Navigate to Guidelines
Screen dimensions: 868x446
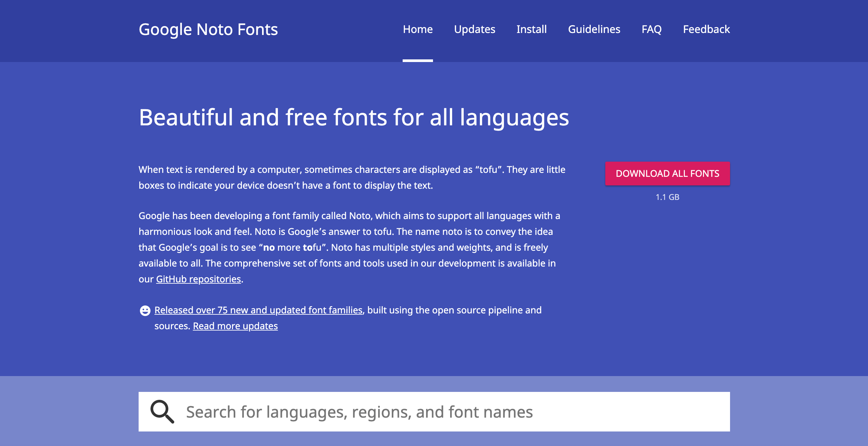click(x=594, y=29)
